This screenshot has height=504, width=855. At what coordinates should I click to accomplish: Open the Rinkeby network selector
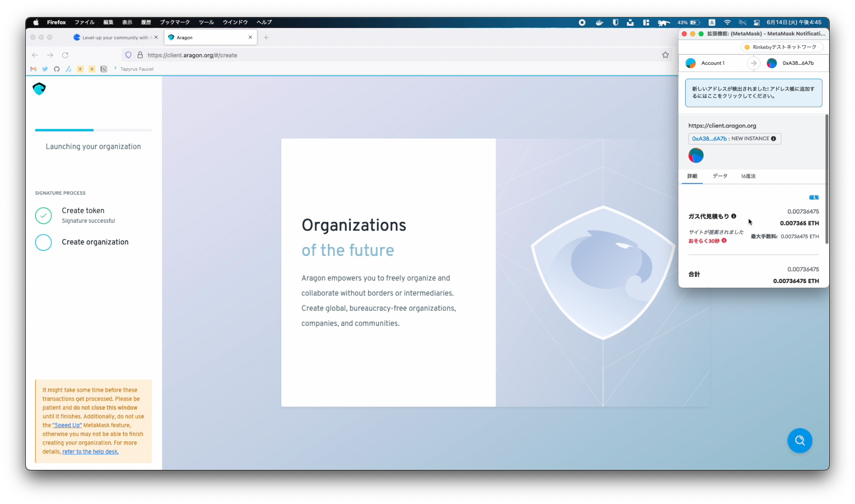point(781,47)
